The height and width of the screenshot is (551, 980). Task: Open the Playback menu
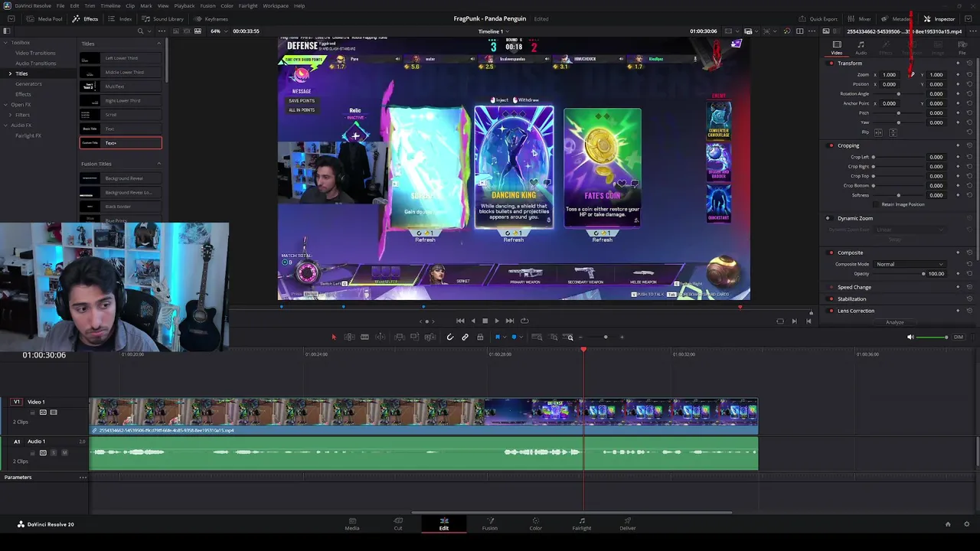coord(185,5)
